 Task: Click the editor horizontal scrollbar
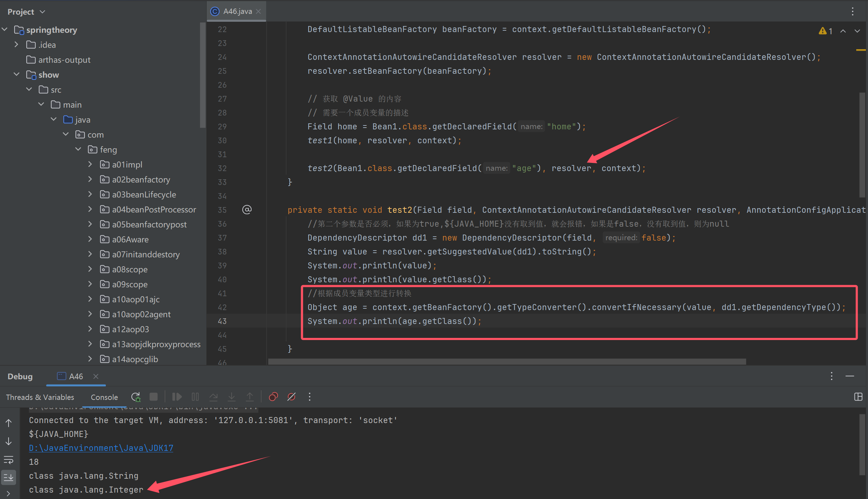tap(507, 361)
